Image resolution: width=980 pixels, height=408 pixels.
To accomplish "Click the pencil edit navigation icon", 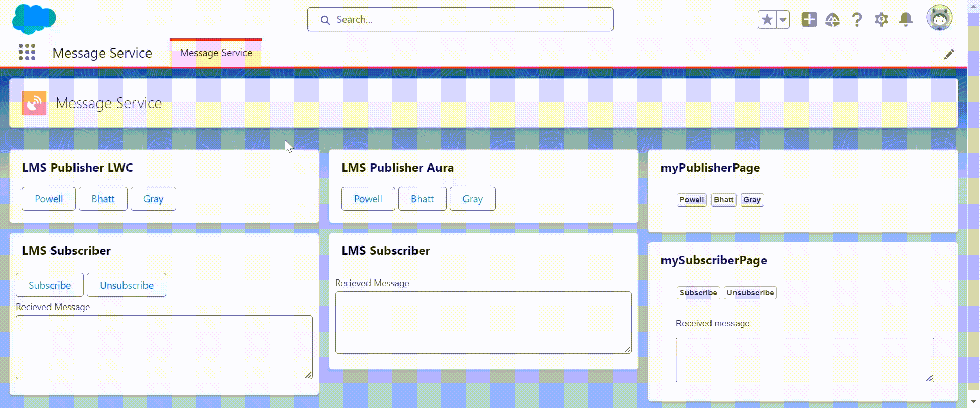I will pyautogui.click(x=949, y=55).
